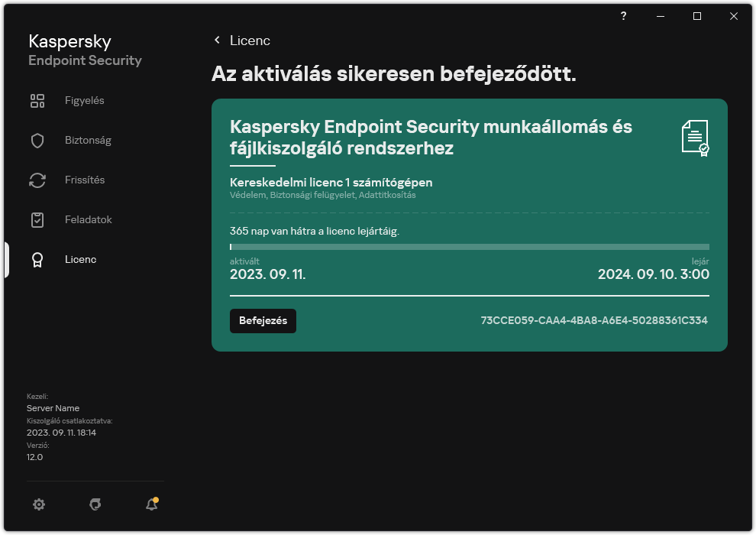Select the Biztonság shield icon
756x535 pixels.
coord(37,140)
